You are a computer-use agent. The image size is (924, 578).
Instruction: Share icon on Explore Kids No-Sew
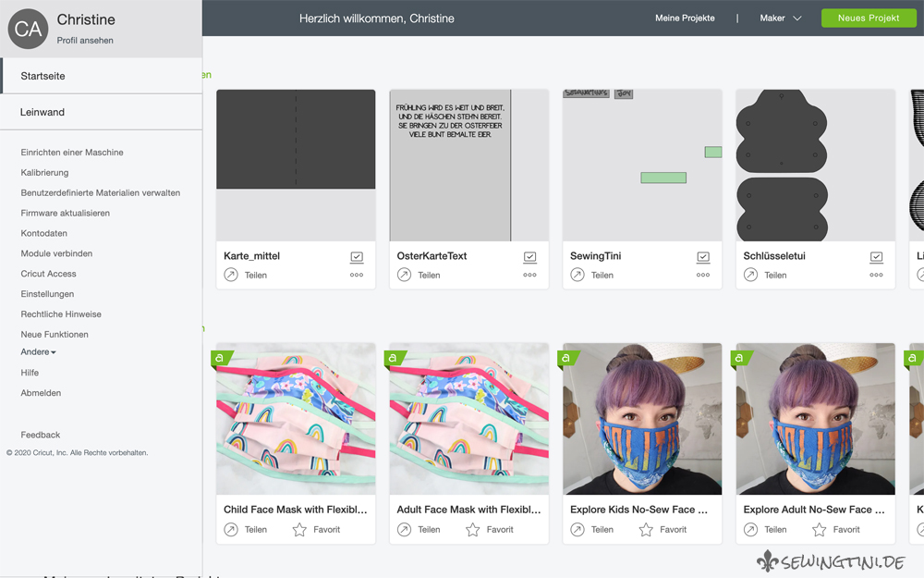coord(577,530)
